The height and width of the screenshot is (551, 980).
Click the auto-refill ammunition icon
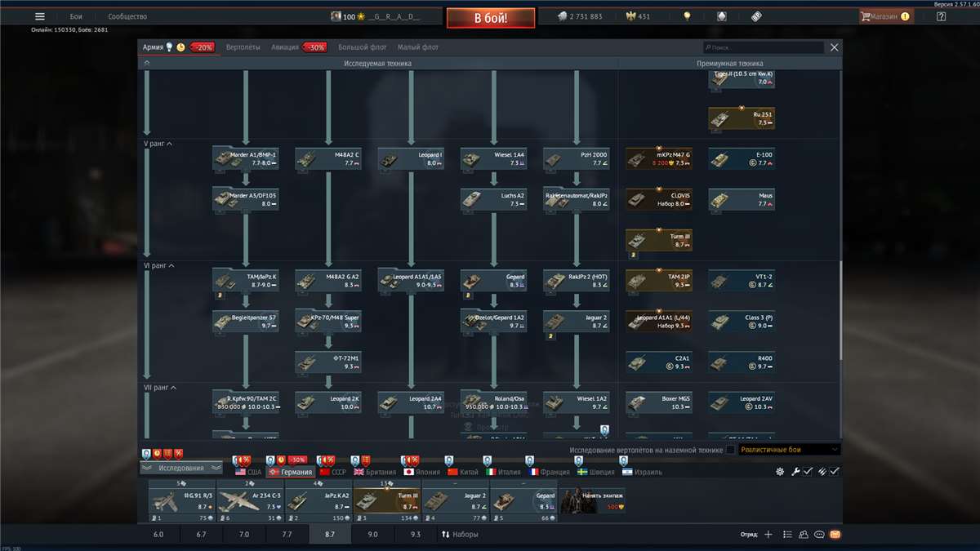(x=822, y=472)
